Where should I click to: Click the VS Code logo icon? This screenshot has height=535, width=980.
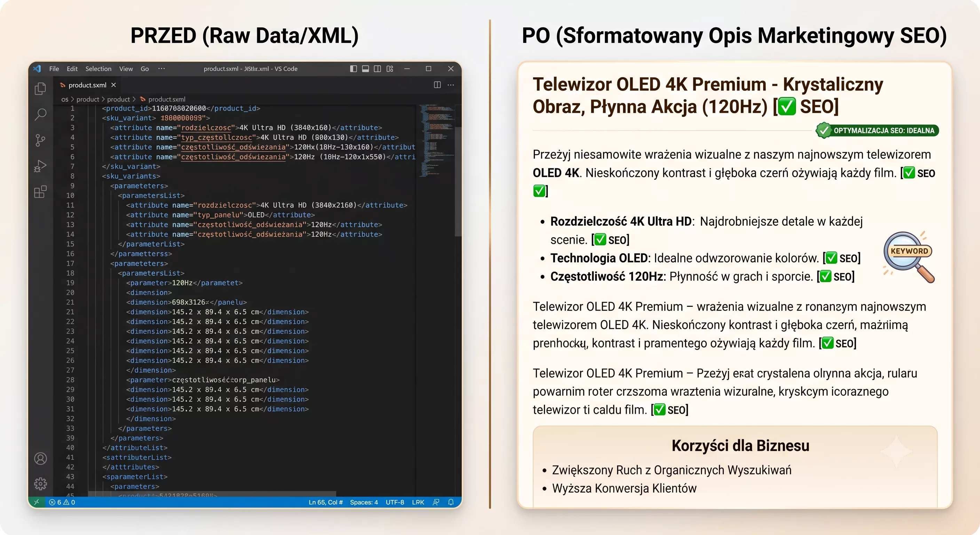tap(37, 69)
